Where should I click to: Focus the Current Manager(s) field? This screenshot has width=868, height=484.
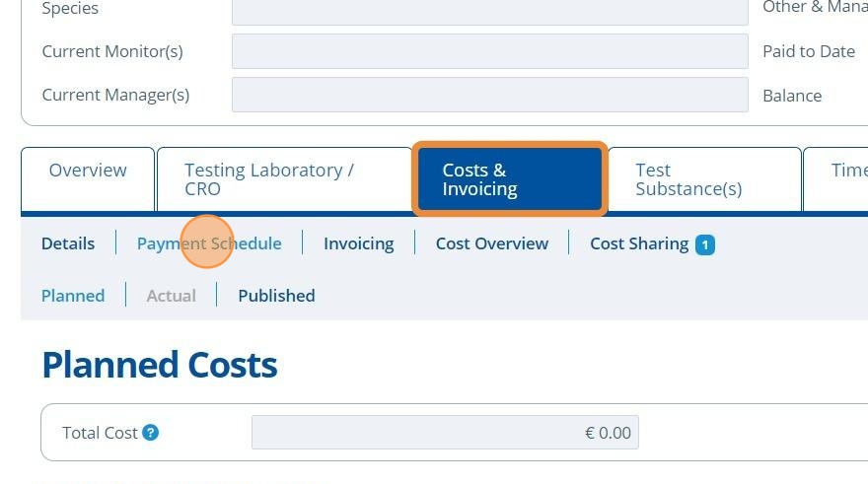pos(489,96)
